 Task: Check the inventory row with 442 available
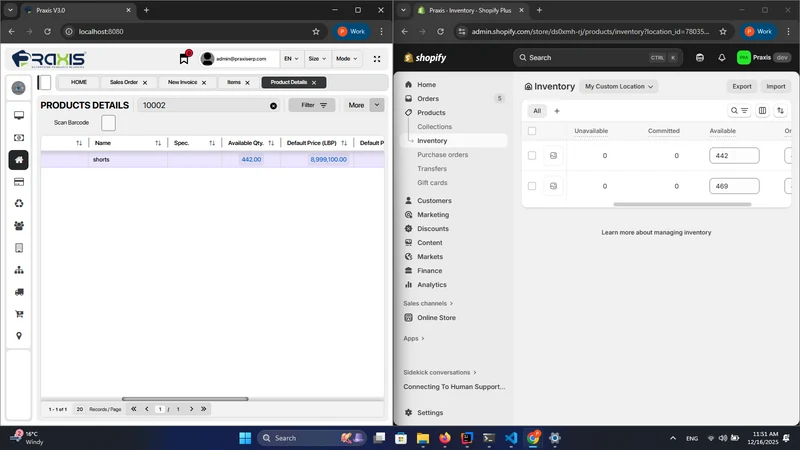pyautogui.click(x=532, y=156)
